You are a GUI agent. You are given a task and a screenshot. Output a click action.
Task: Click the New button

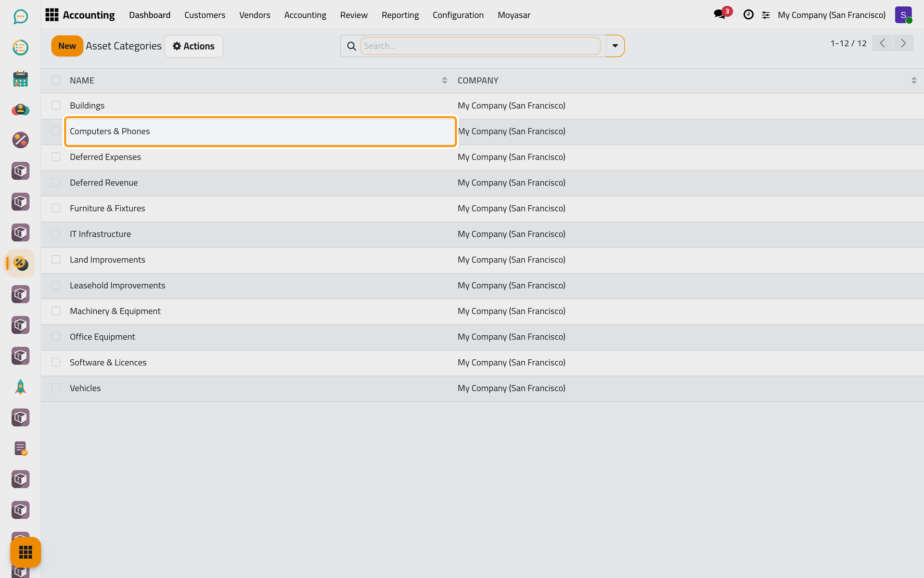(67, 46)
